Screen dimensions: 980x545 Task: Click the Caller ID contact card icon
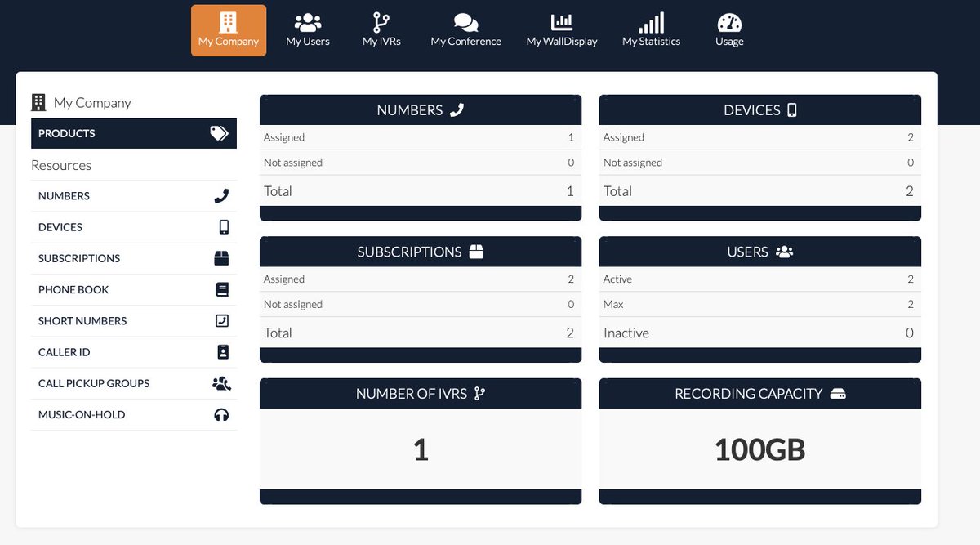(x=221, y=351)
